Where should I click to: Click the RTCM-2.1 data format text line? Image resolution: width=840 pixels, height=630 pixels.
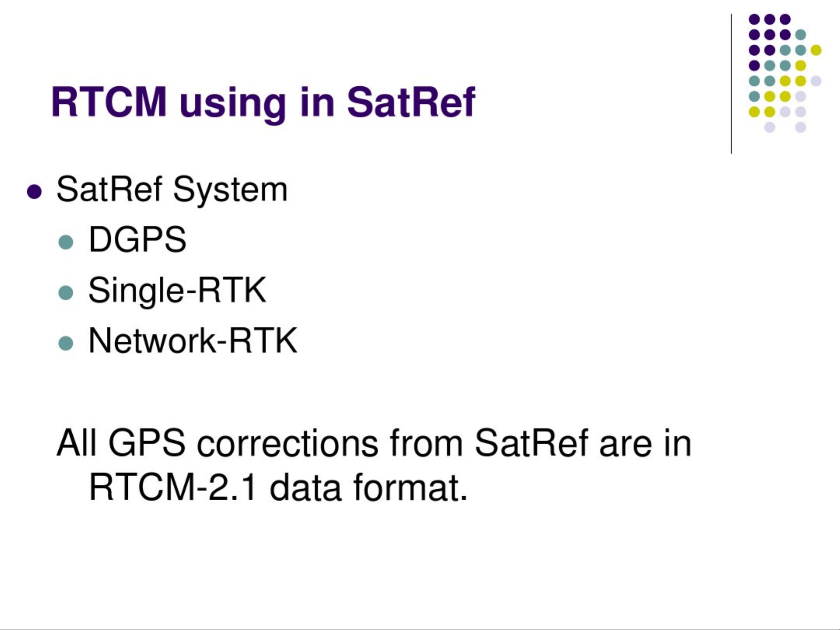coord(278,487)
